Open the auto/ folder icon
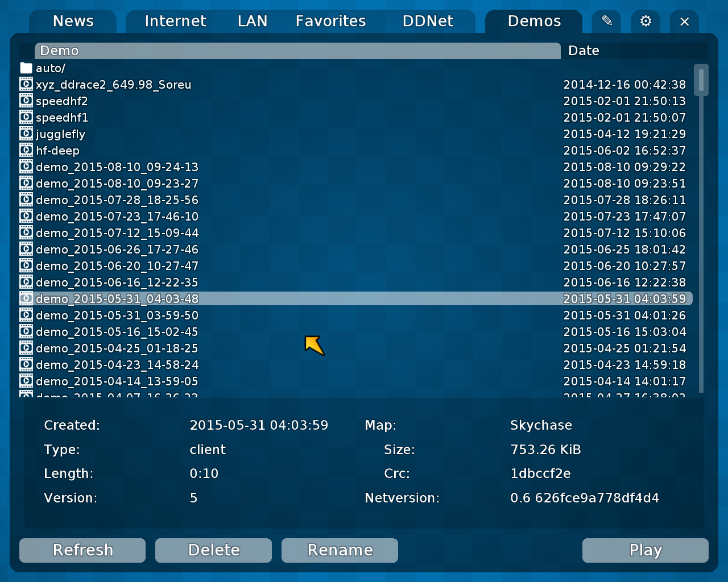Screen dimensions: 728x582 [x=26, y=68]
